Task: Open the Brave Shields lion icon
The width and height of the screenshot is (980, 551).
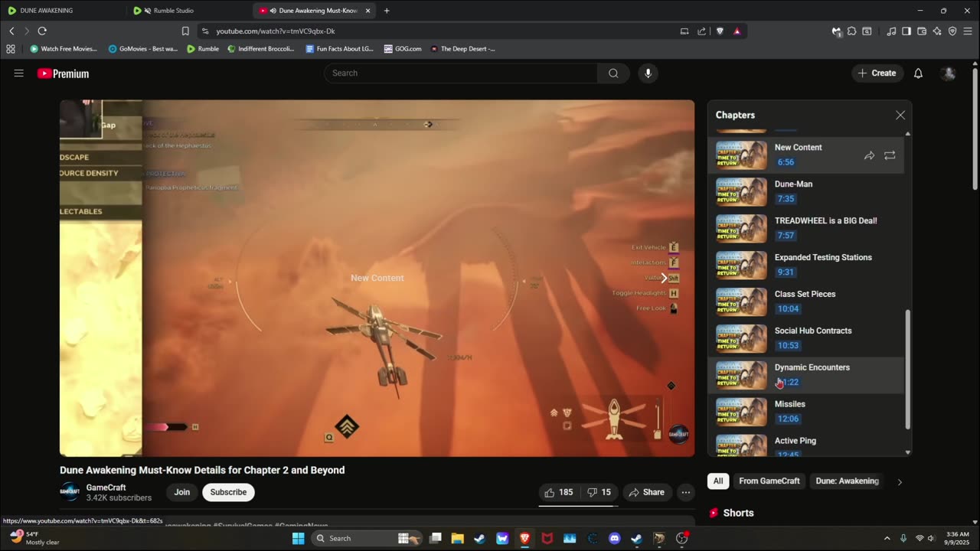Action: pos(720,31)
